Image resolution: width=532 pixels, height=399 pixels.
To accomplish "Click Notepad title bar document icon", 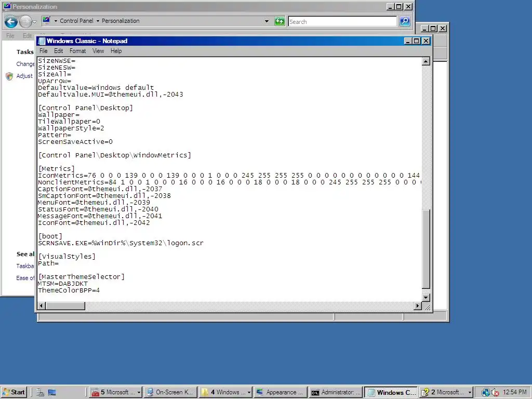I will (42, 41).
